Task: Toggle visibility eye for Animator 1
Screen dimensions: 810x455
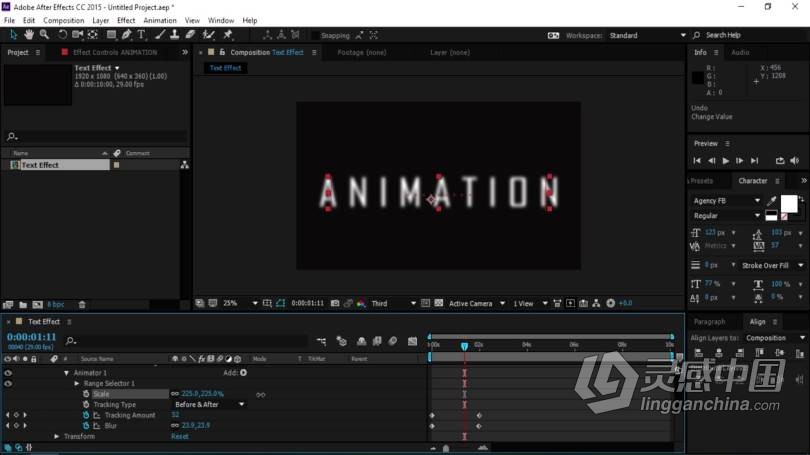Action: tap(8, 372)
